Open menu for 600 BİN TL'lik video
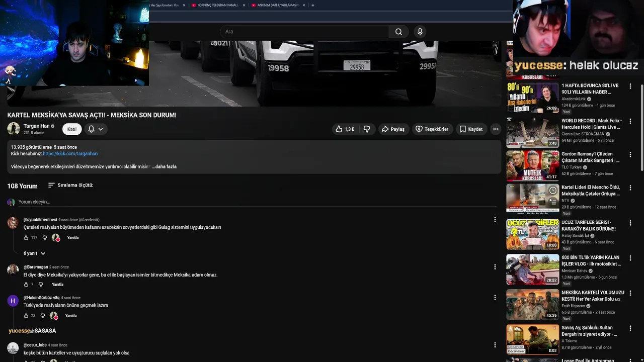644x362 pixels. point(630,258)
